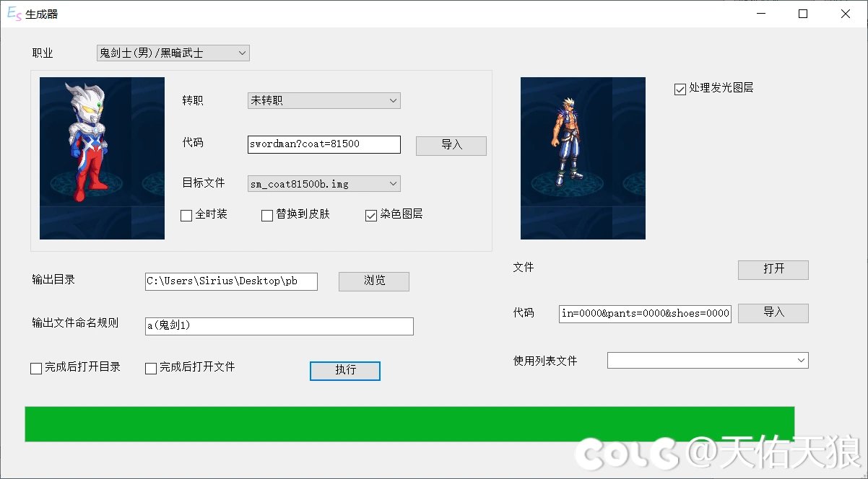Viewport: 868px width, 479px height.
Task: Click 导入 button beside swordman code field
Action: click(x=451, y=145)
